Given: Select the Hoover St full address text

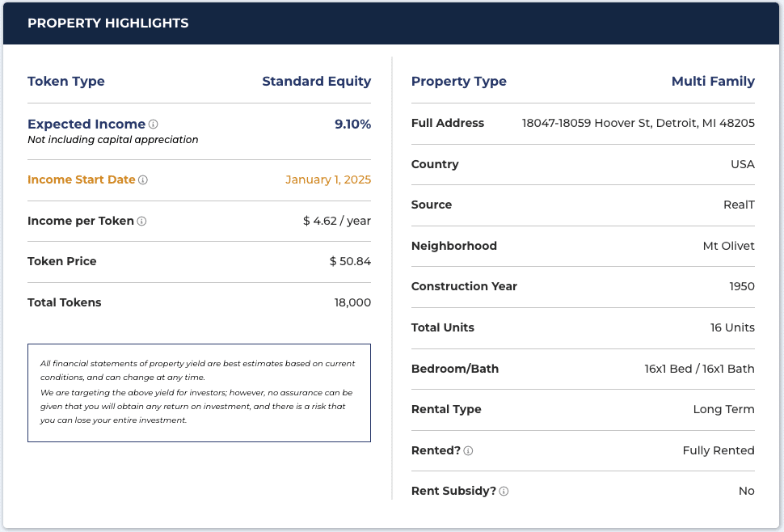Looking at the screenshot, I should (x=638, y=124).
